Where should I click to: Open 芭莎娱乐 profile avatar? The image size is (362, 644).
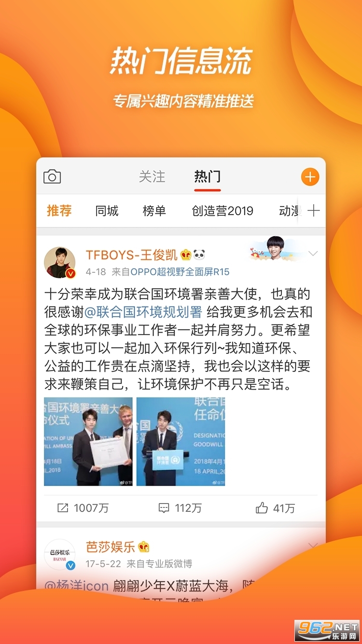tap(60, 555)
